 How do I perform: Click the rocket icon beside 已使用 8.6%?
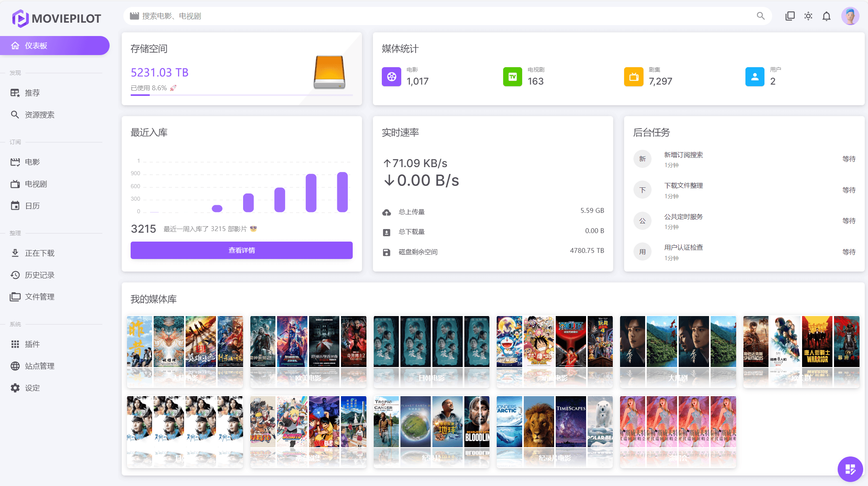[x=173, y=88]
